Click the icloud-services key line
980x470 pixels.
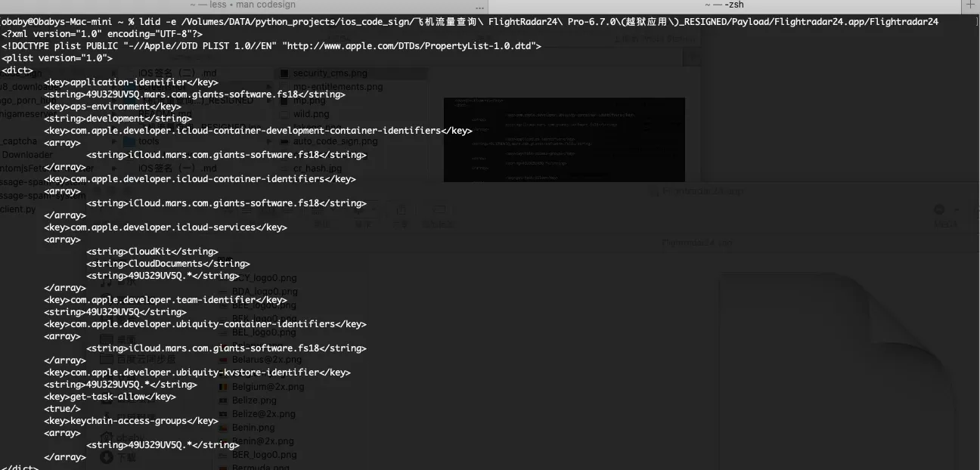pos(166,227)
